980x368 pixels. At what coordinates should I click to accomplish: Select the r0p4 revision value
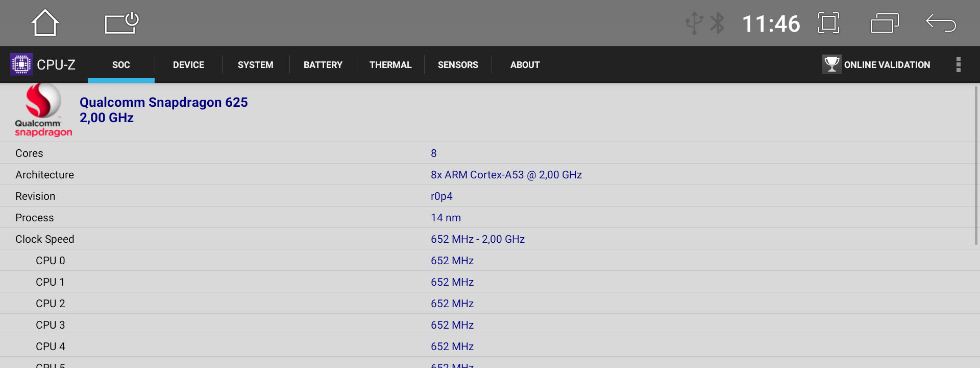point(442,196)
